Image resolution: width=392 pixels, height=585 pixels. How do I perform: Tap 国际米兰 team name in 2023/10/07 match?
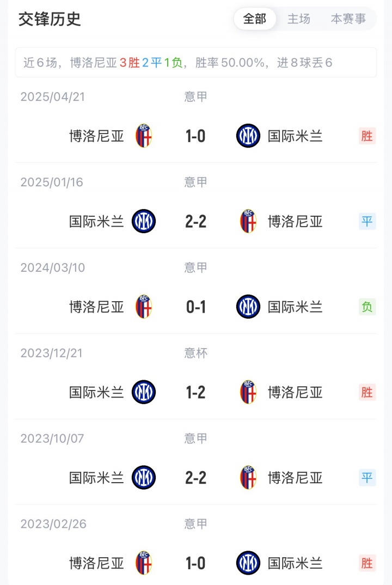[96, 478]
